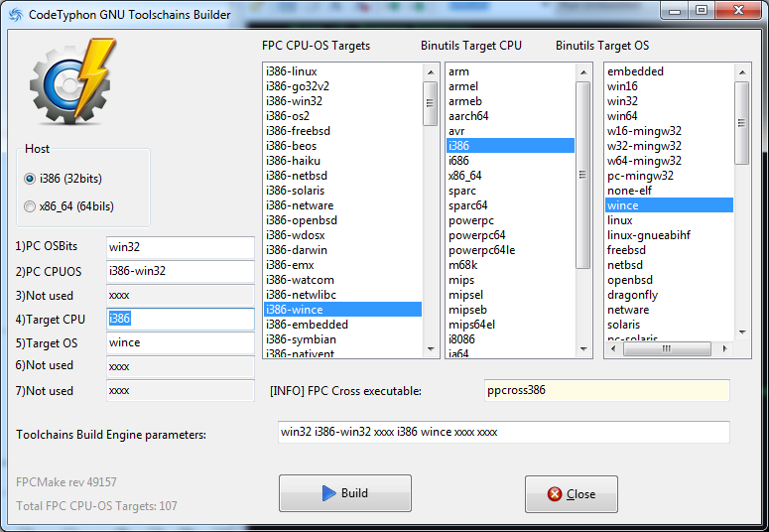Viewport: 769px width, 532px height.
Task: Click the 5)Target OS input field
Action: click(x=180, y=342)
